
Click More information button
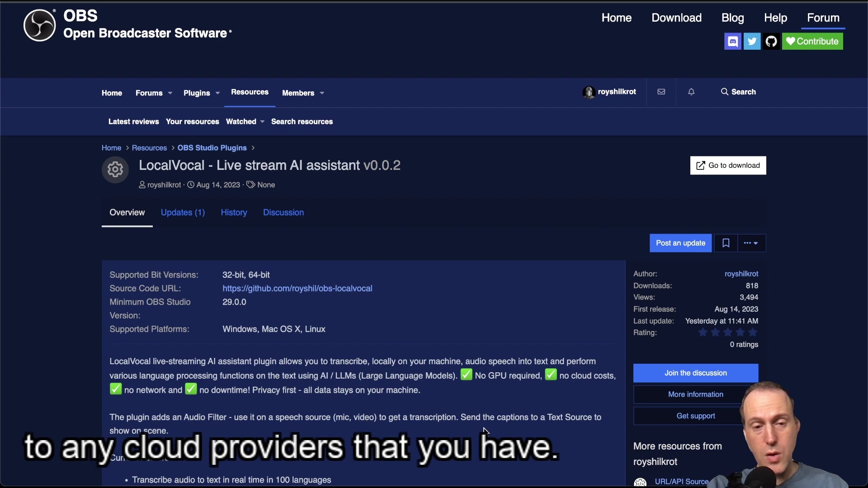(x=695, y=394)
